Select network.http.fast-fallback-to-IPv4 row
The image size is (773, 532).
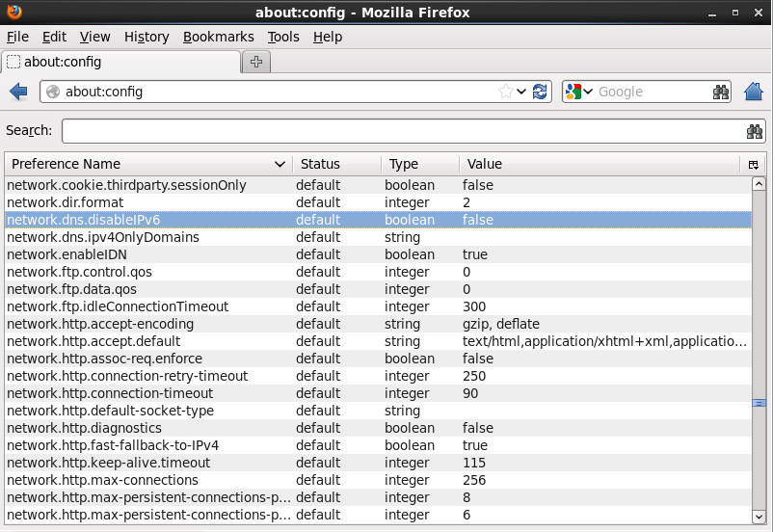[x=378, y=445]
